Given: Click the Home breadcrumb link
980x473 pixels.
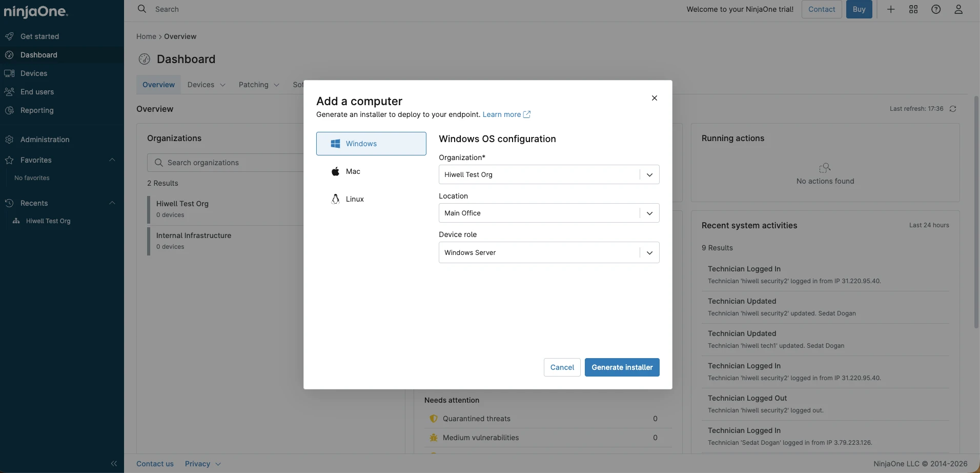Looking at the screenshot, I should pos(146,36).
